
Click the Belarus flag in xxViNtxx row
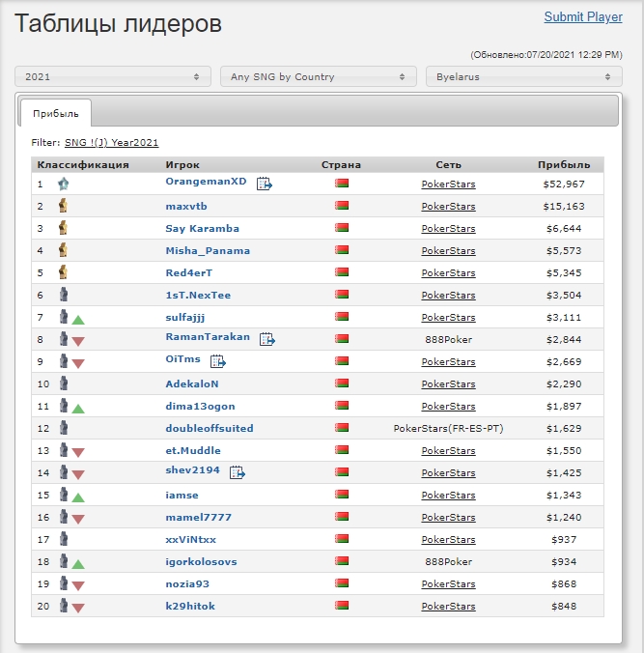[342, 538]
